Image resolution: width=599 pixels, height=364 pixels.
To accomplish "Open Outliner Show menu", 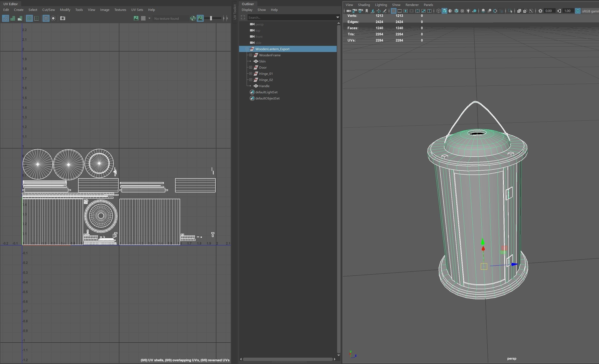I will click(261, 10).
